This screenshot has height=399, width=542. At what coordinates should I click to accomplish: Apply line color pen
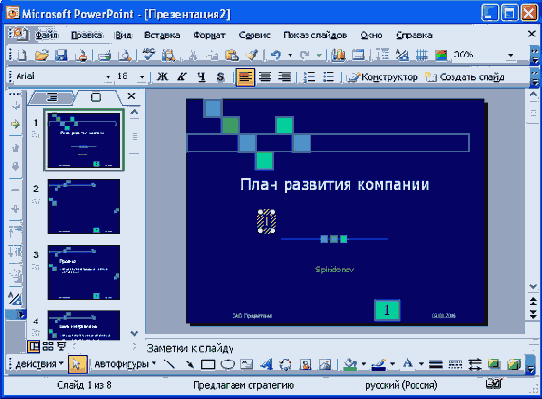379,364
